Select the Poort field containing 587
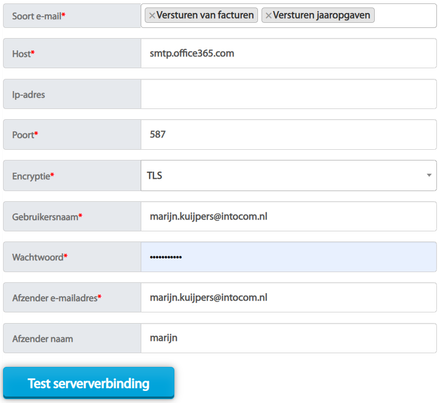 289,135
